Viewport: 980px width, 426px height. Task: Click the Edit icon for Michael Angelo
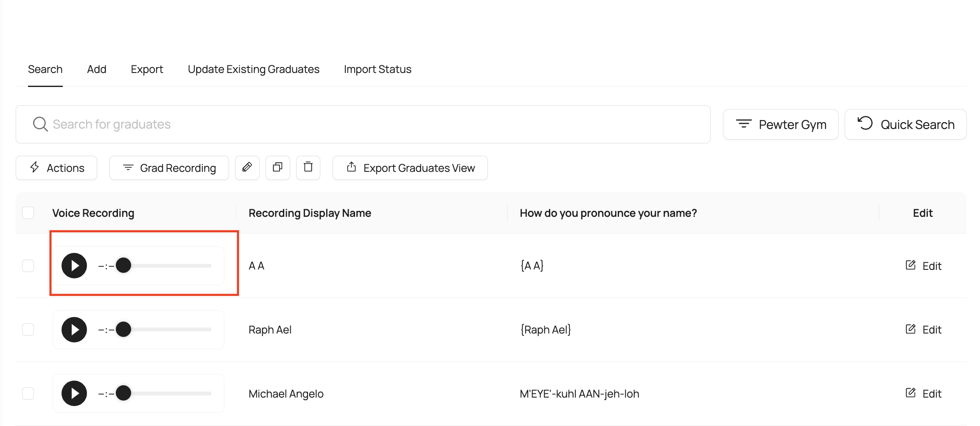910,393
